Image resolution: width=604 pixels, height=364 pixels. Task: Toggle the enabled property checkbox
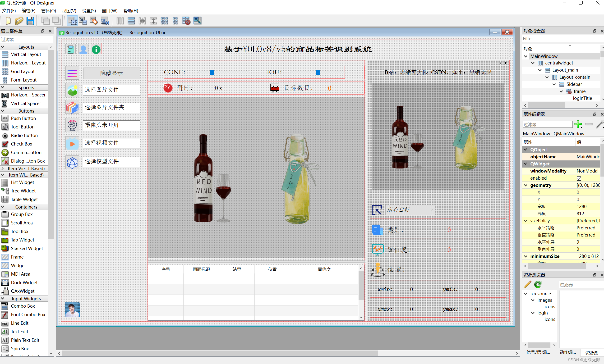[579, 178]
